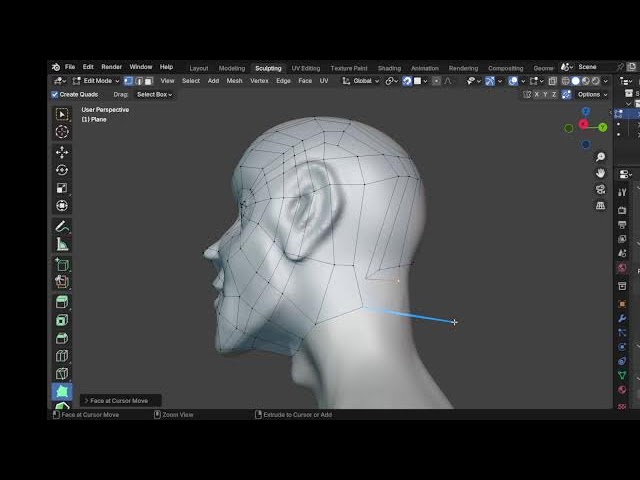Click the Zoom view magnifier icon
This screenshot has width=640, height=480.
[x=600, y=157]
